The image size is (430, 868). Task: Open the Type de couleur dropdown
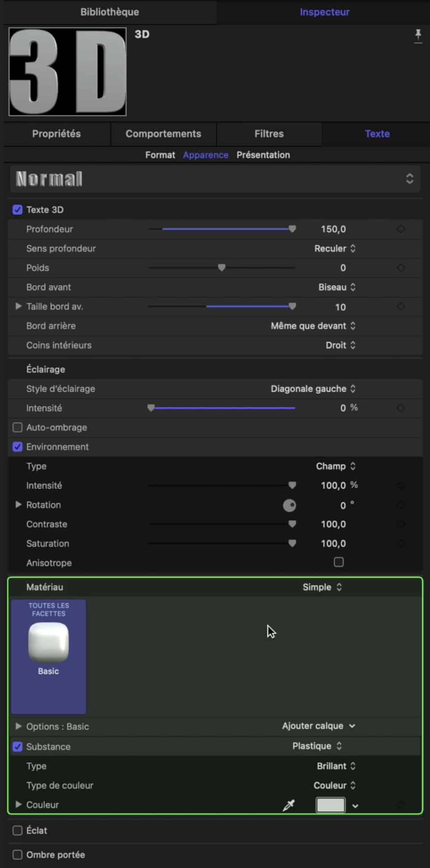click(335, 786)
